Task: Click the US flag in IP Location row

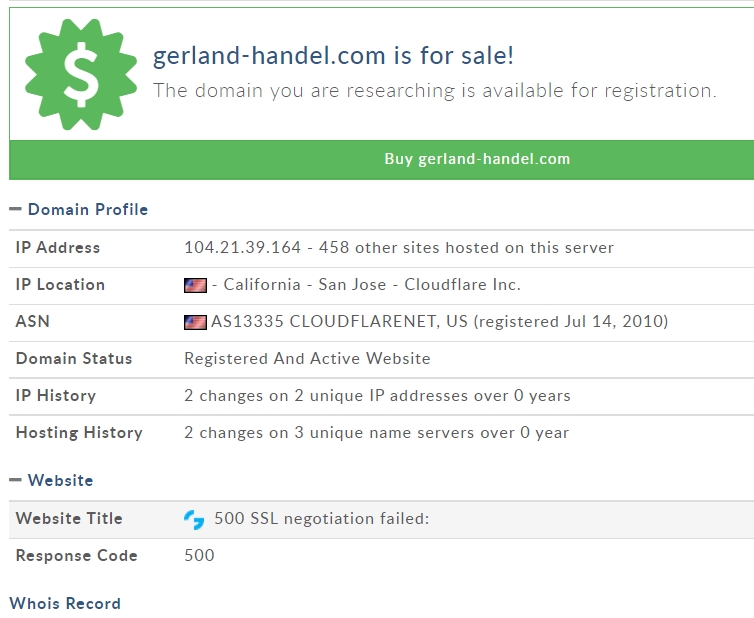Action: tap(195, 285)
